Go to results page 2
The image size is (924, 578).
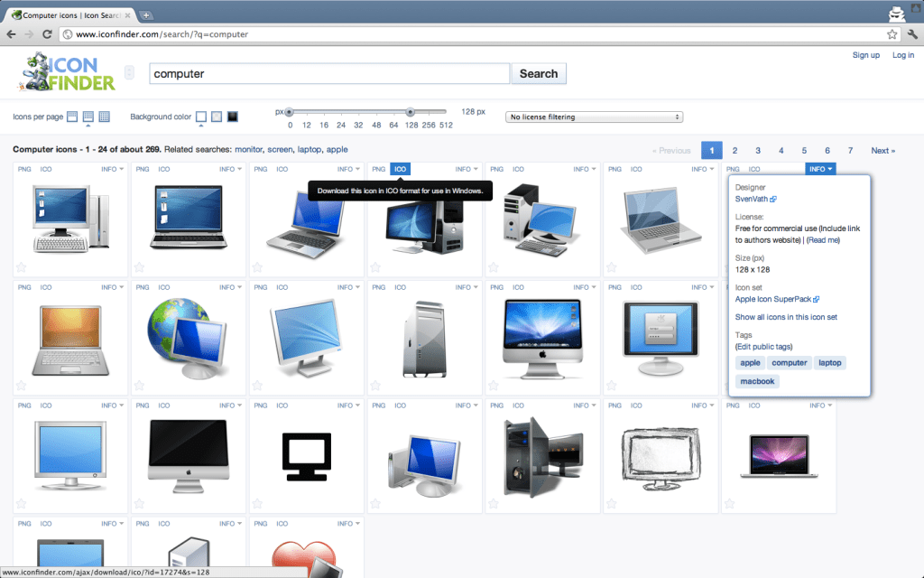tap(735, 151)
